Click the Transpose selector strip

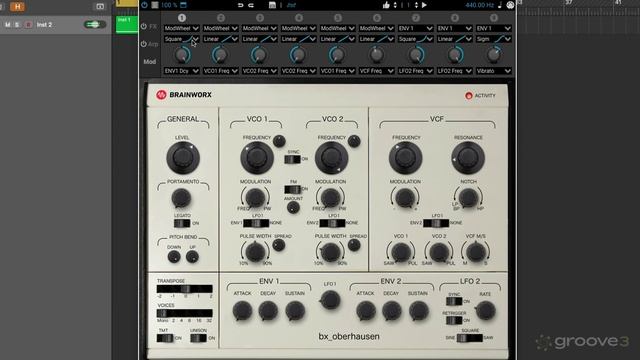[184, 289]
